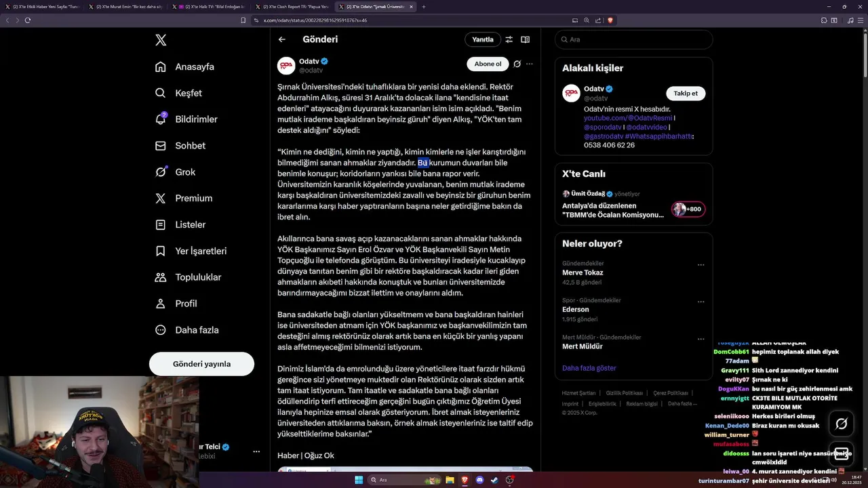Open Anasayfa home page
This screenshot has width=868, height=488.
(184, 66)
